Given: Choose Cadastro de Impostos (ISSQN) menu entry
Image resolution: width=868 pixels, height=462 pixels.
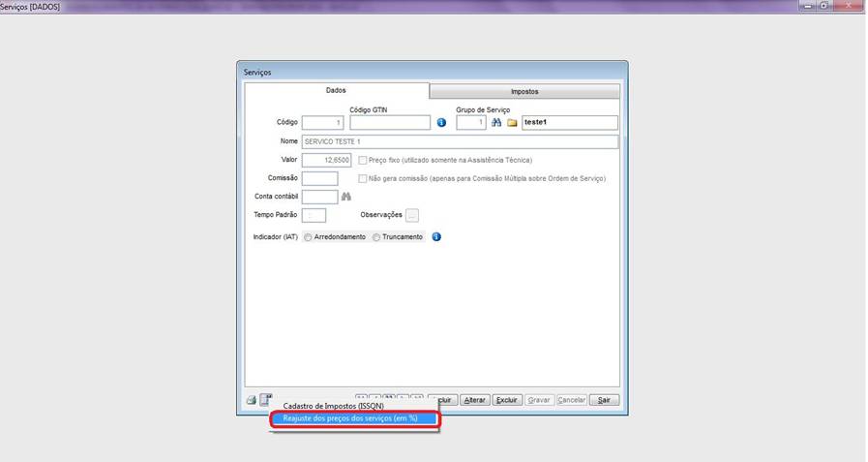Looking at the screenshot, I should pos(333,406).
